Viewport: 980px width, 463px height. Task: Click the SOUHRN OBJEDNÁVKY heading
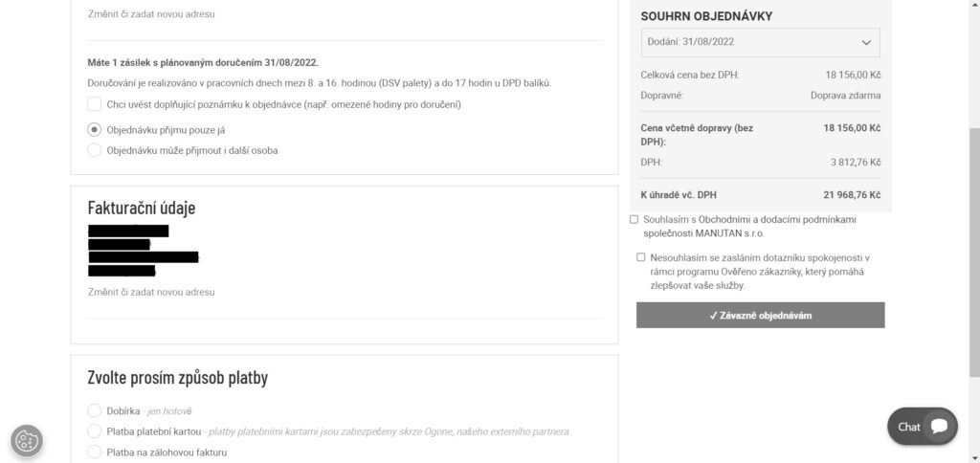(706, 16)
